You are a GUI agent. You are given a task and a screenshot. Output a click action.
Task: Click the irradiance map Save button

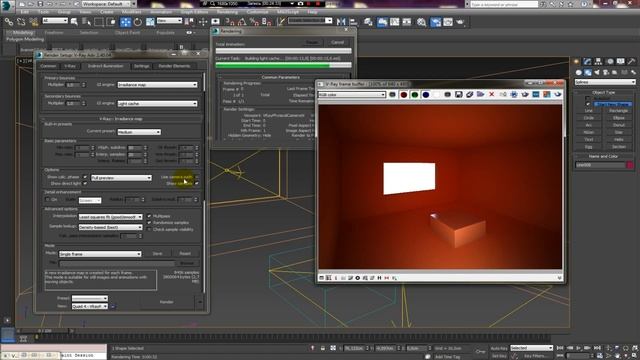tap(158, 253)
